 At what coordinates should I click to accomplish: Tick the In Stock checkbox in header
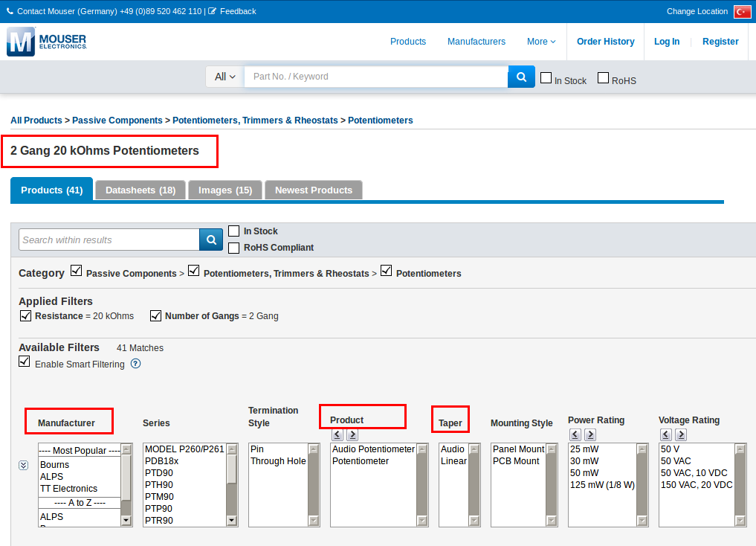546,77
